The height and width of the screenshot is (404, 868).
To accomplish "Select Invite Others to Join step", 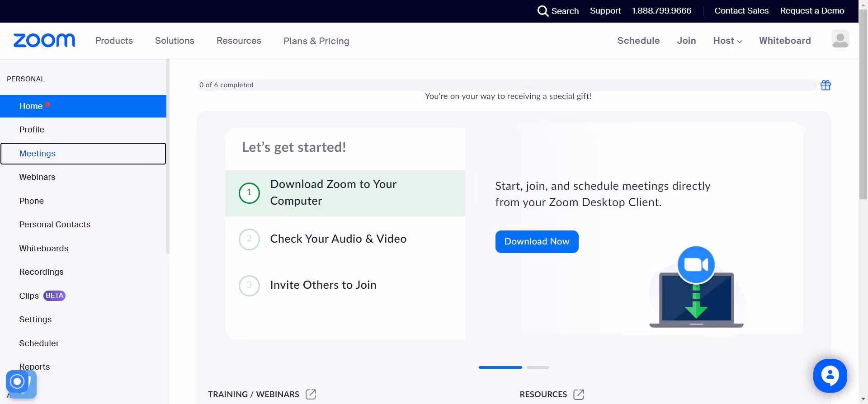I will [x=345, y=285].
